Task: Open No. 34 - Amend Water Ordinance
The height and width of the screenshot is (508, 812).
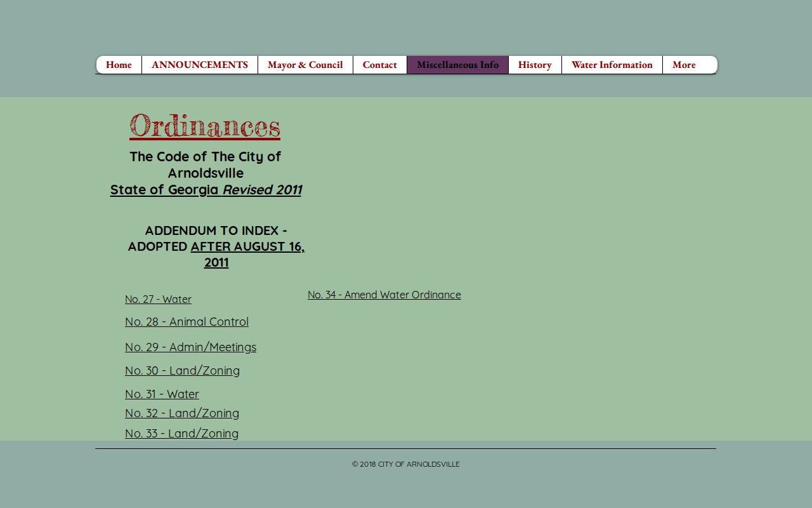Action: coord(384,295)
